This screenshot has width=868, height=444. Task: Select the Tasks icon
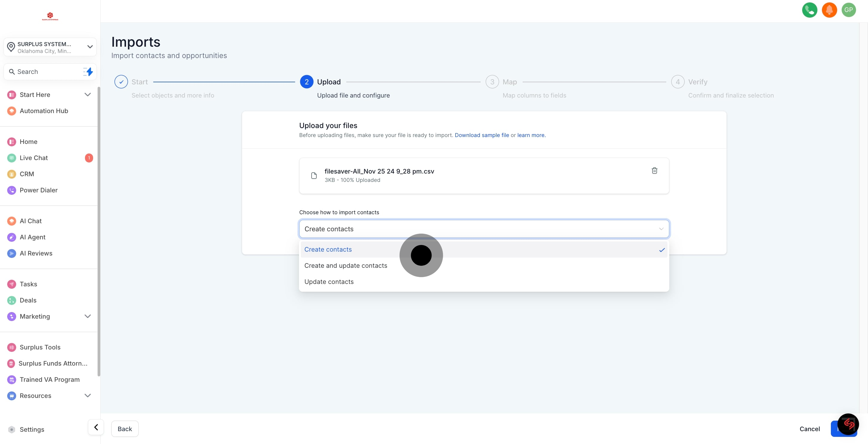tap(11, 284)
